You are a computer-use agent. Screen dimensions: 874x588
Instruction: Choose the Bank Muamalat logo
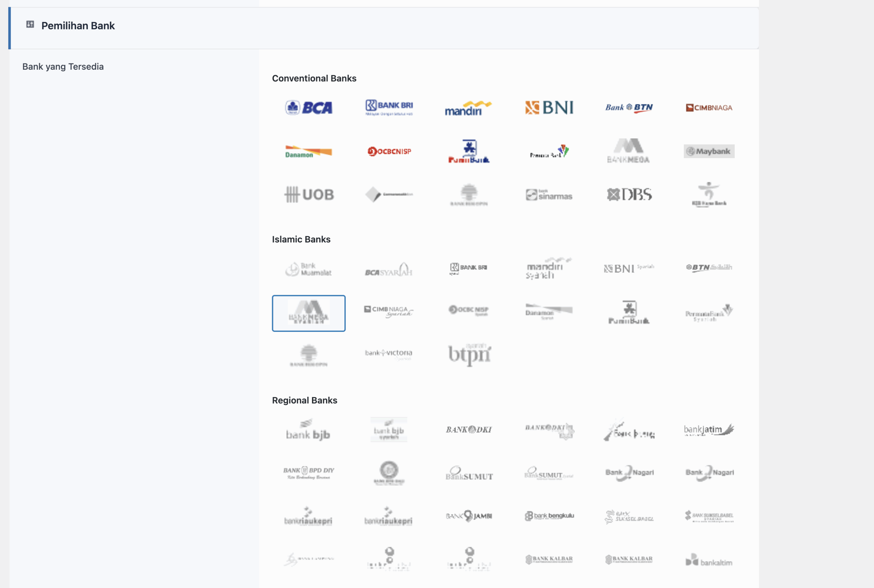(309, 269)
